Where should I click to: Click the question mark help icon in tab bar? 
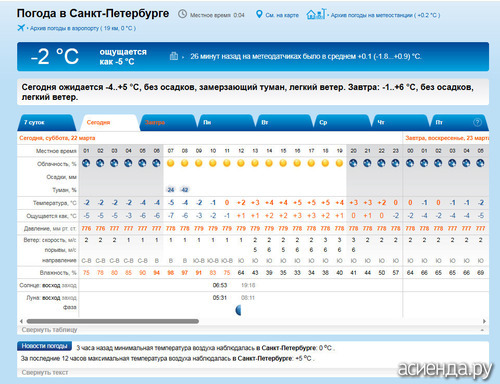477,122
